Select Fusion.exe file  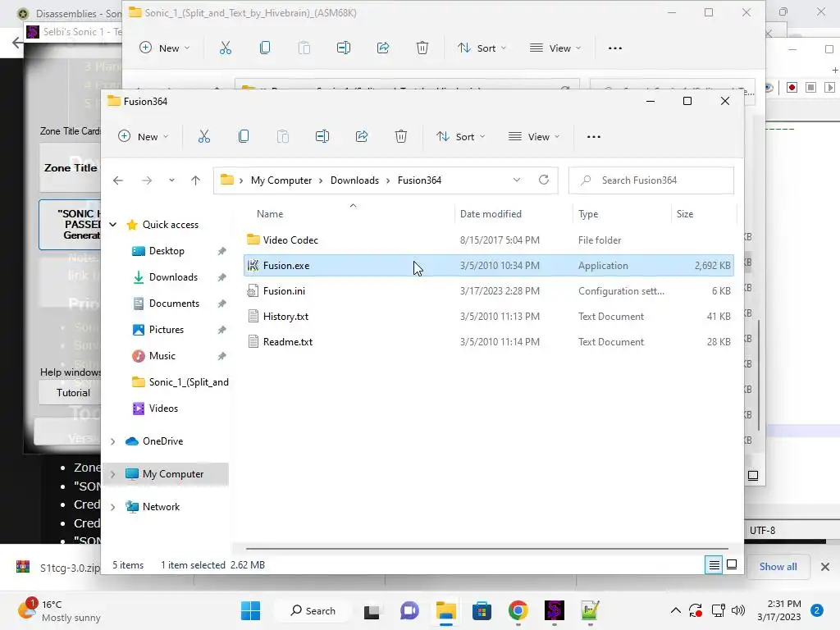[489, 266]
